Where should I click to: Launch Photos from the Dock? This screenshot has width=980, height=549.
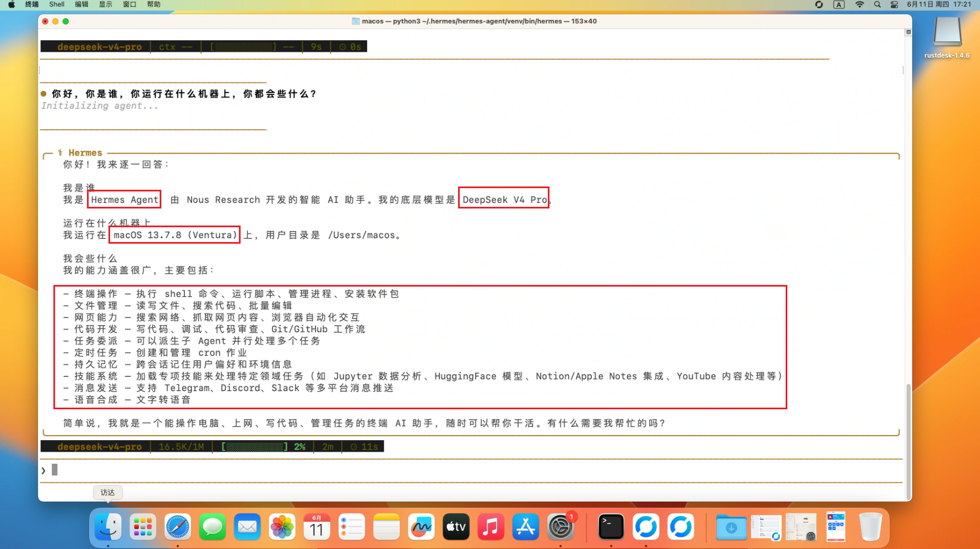(x=282, y=527)
